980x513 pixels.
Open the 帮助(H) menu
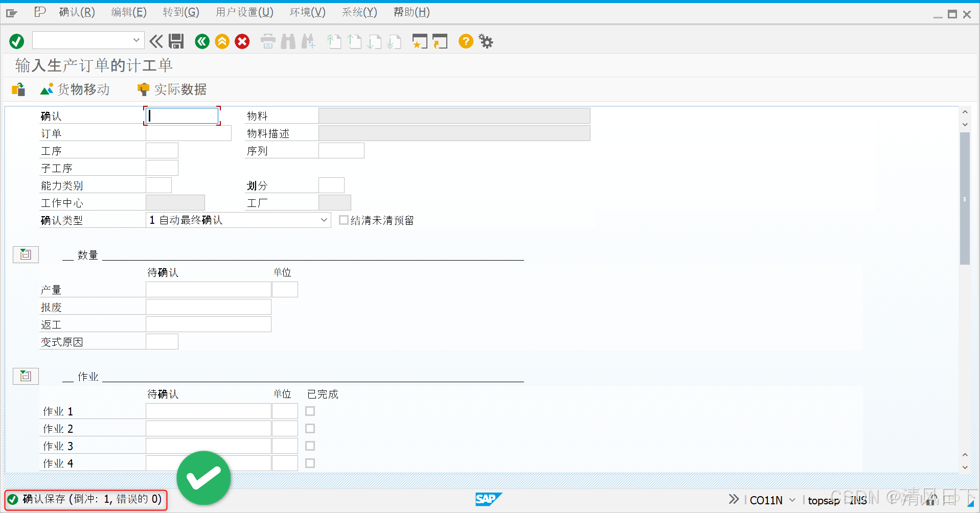(411, 12)
